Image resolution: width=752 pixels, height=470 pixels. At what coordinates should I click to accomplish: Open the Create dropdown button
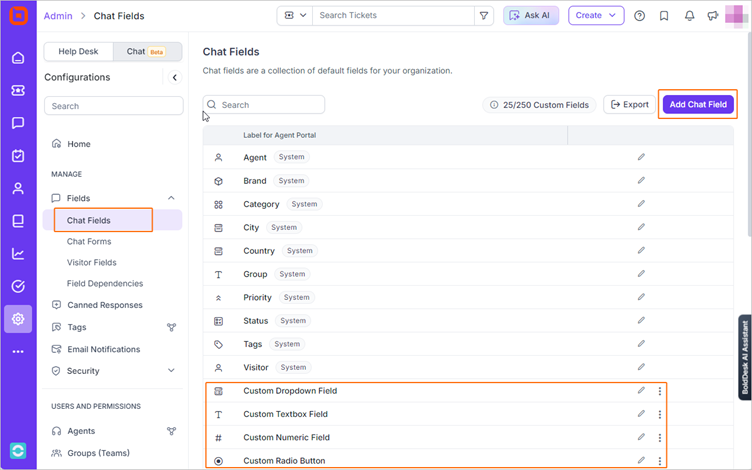596,15
